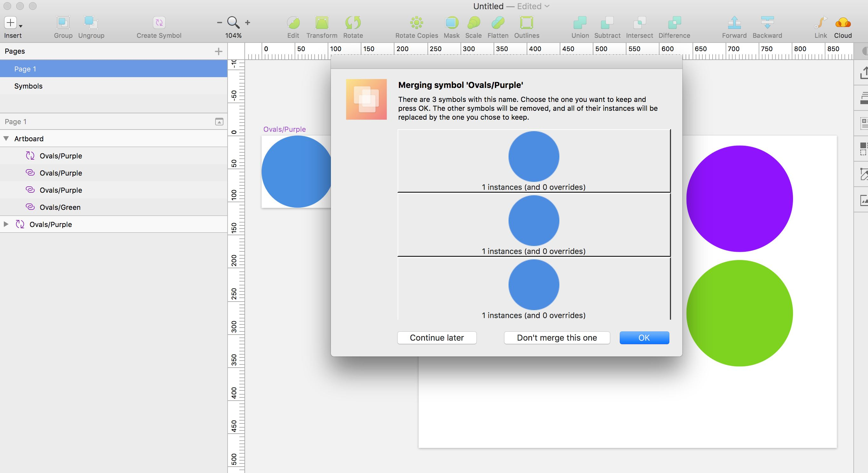Screen dimensions: 868x473
Task: Open the Rotate Copies tool
Action: click(x=416, y=23)
